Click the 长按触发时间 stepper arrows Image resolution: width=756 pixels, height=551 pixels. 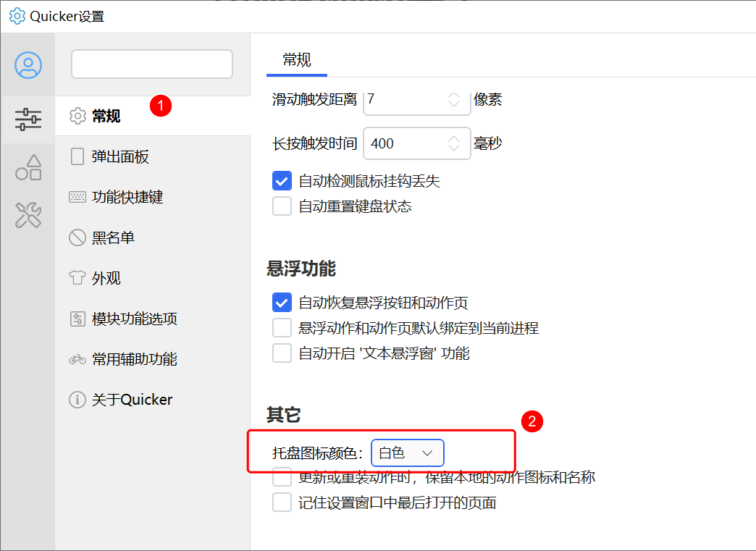coord(454,143)
